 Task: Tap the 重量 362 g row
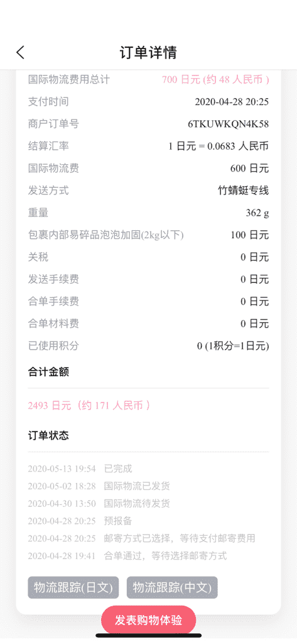tap(148, 213)
